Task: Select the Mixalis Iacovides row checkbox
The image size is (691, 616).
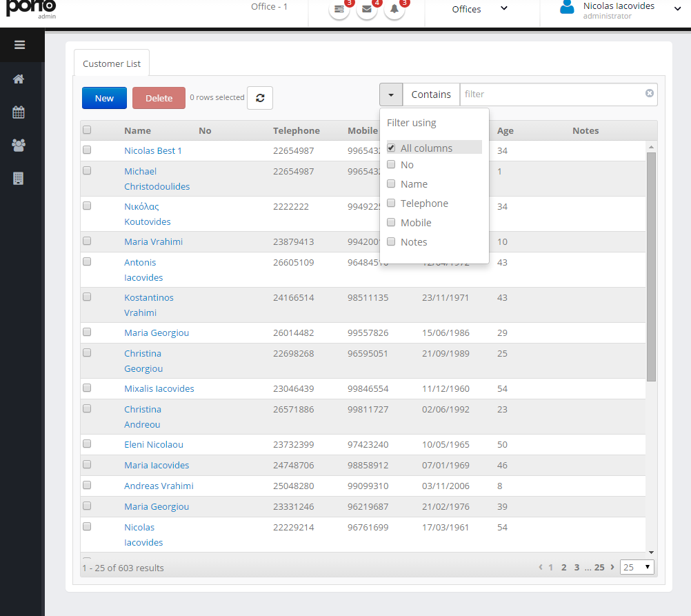Action: [87, 388]
